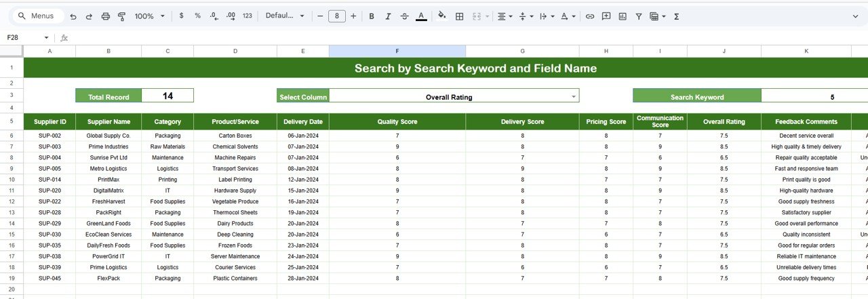The image size is (868, 299).
Task: Click the font size input field
Action: [x=337, y=16]
